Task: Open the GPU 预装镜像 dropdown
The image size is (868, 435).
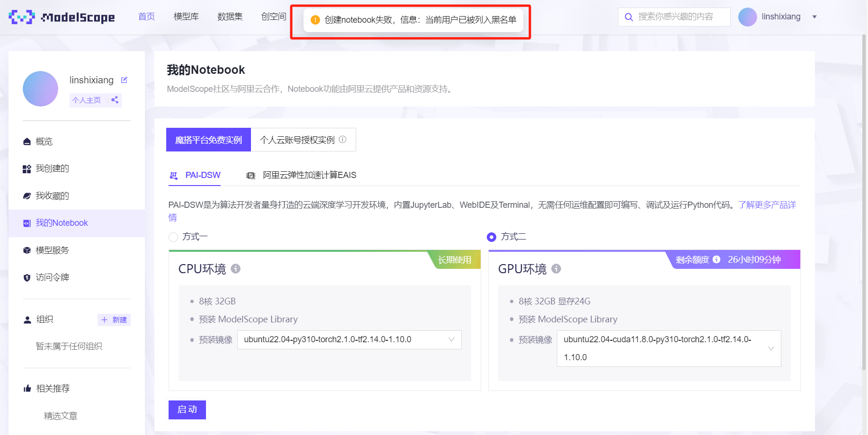Action: click(x=669, y=348)
